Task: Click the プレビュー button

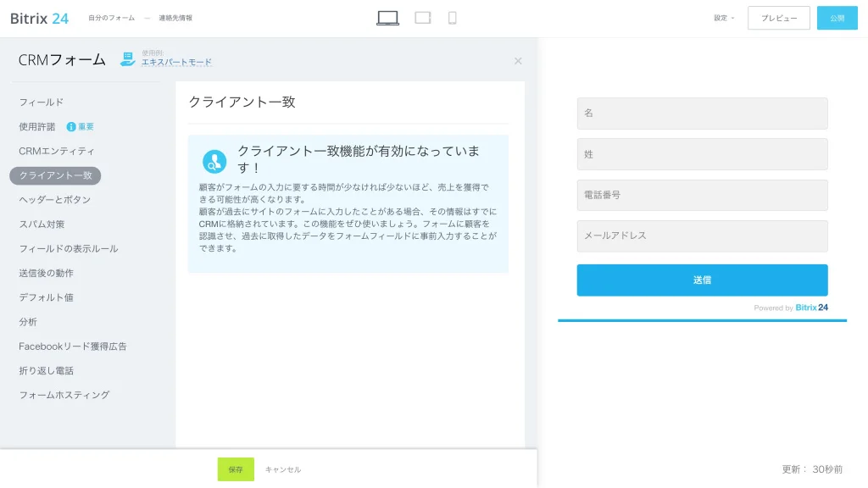Action: (x=779, y=18)
